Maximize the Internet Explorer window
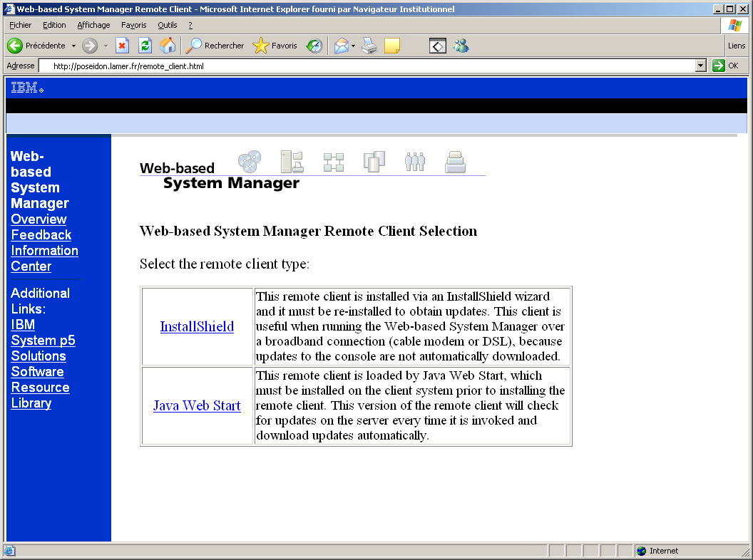Screen dimensions: 753x560 [x=730, y=9]
